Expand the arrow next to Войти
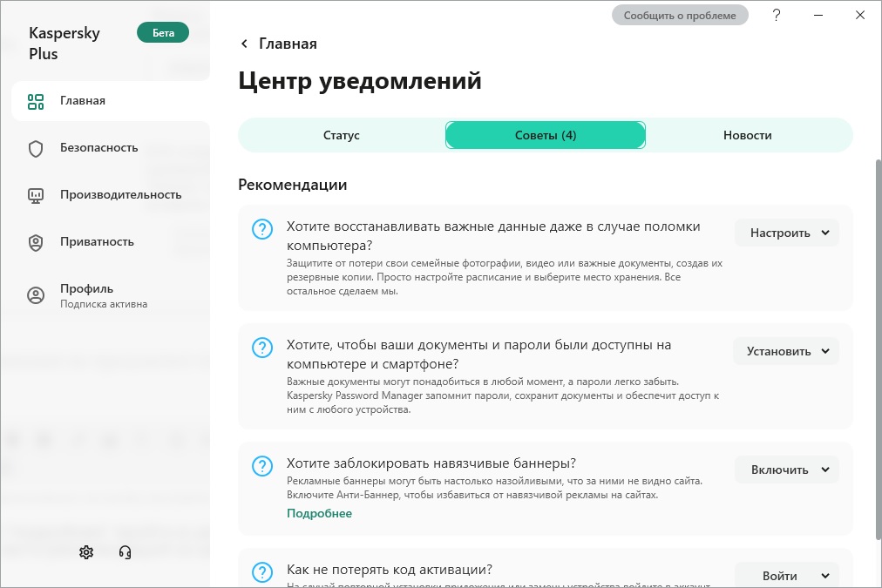The image size is (882, 588). 825,576
